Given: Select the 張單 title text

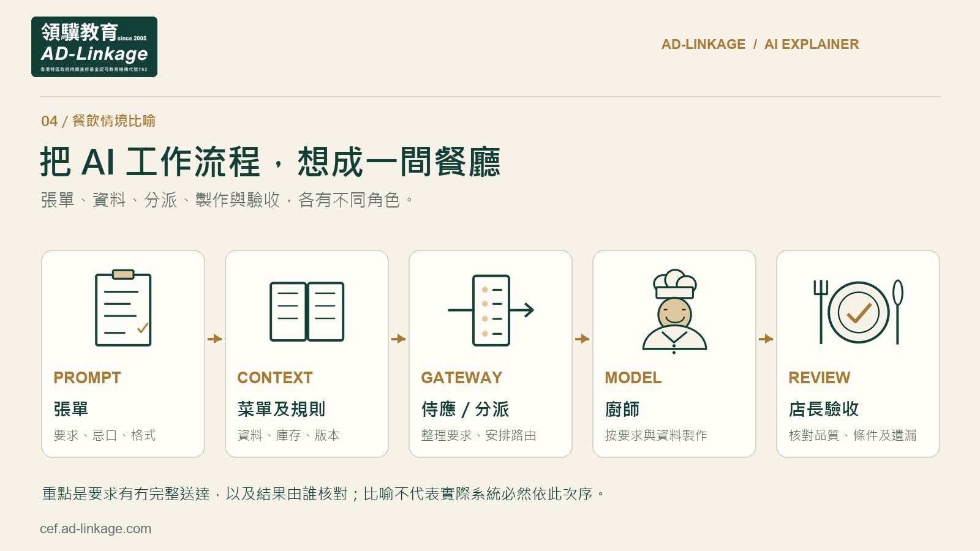Looking at the screenshot, I should [x=71, y=409].
